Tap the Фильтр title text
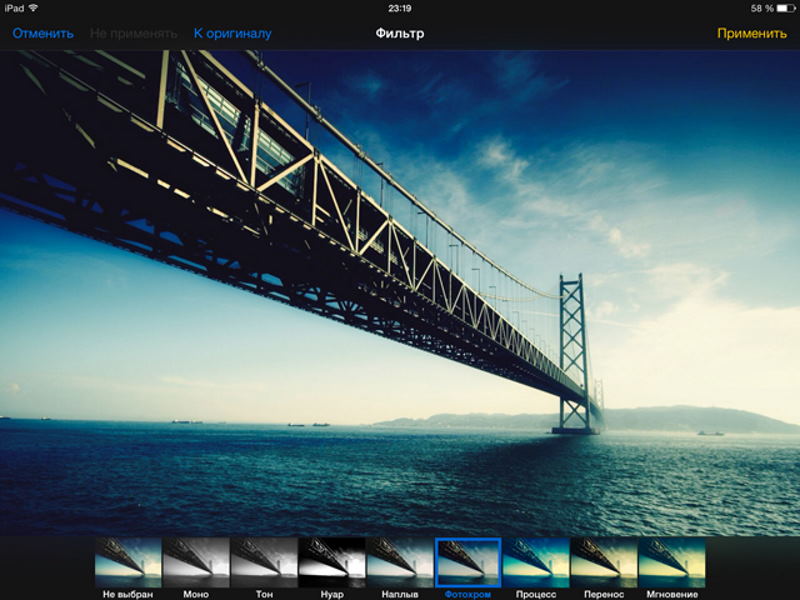 click(399, 34)
